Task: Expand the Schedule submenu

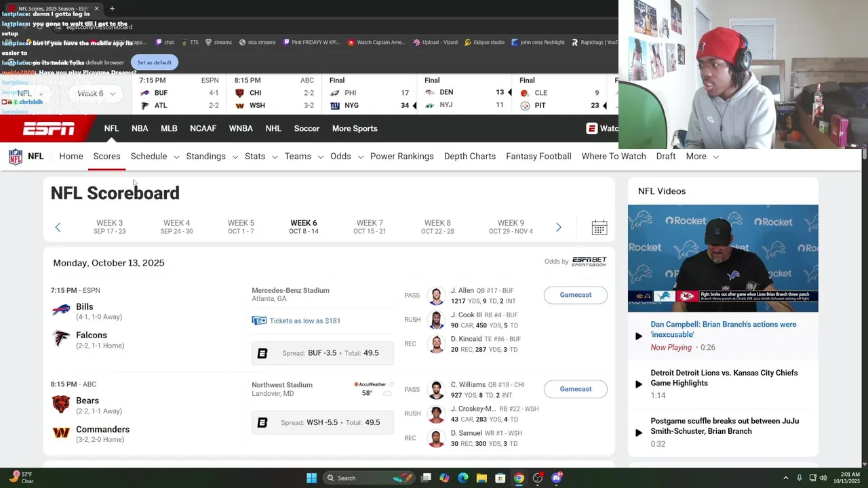Action: point(176,157)
